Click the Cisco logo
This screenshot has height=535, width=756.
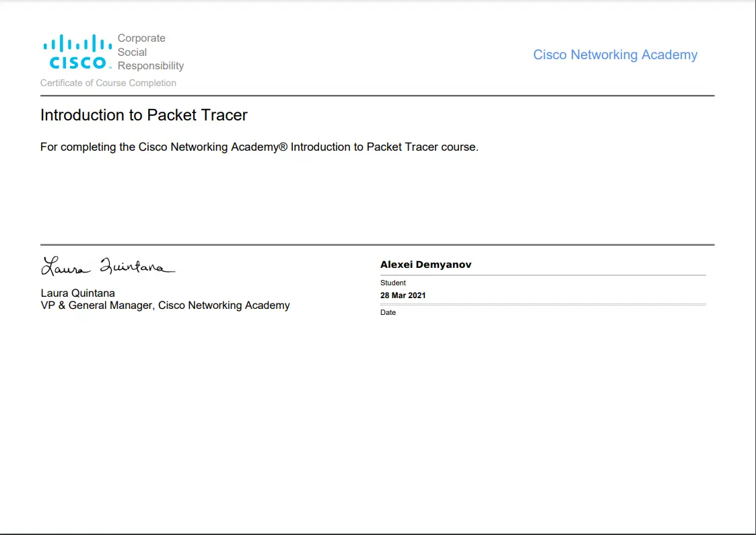[x=77, y=52]
